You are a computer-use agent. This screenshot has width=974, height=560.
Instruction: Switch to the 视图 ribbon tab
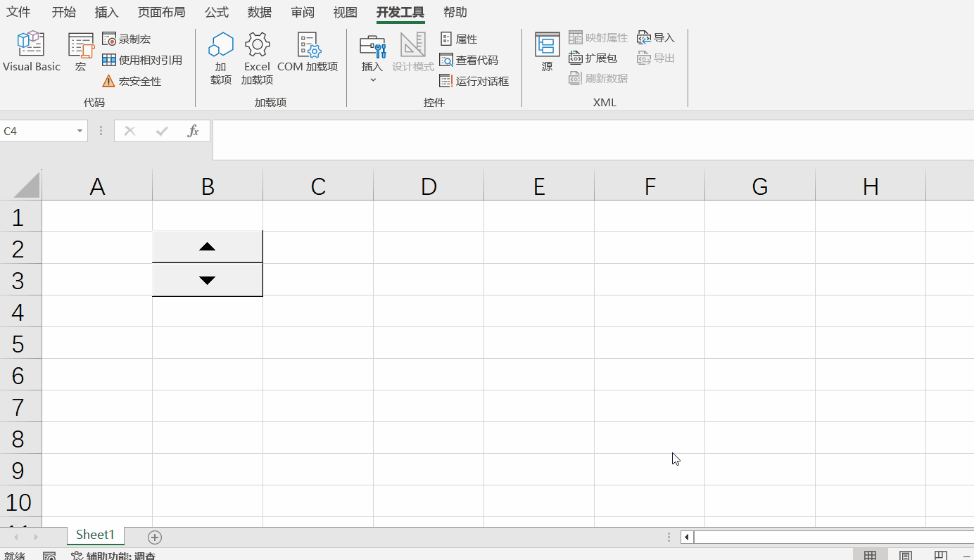pyautogui.click(x=345, y=12)
